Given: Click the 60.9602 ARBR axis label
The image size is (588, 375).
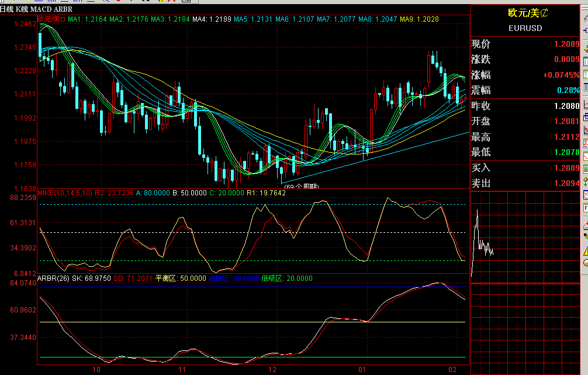Looking at the screenshot, I should pos(23,310).
